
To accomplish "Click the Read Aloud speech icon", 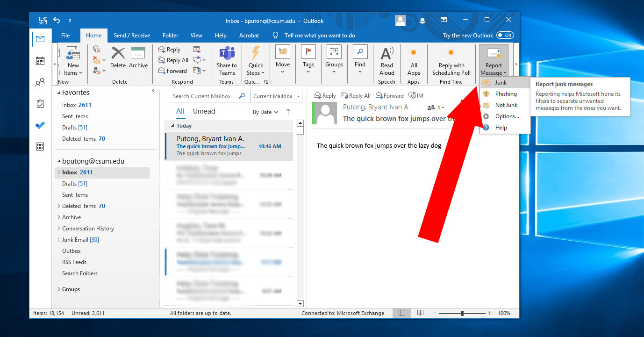I will point(387,53).
